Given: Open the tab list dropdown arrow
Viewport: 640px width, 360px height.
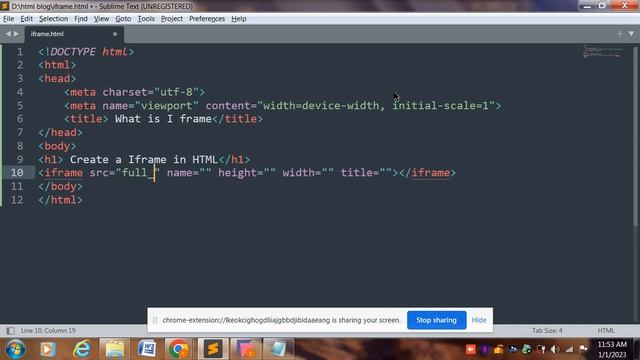Looking at the screenshot, I should [x=631, y=34].
